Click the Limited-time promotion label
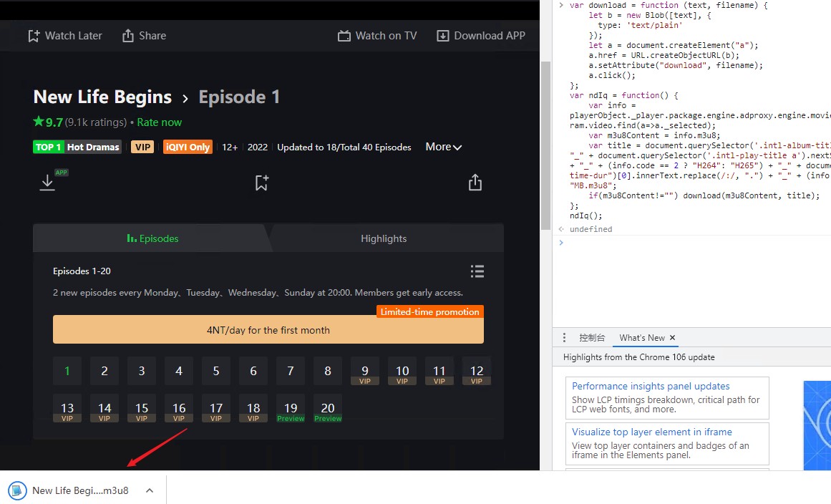The width and height of the screenshot is (831, 504). (x=429, y=311)
